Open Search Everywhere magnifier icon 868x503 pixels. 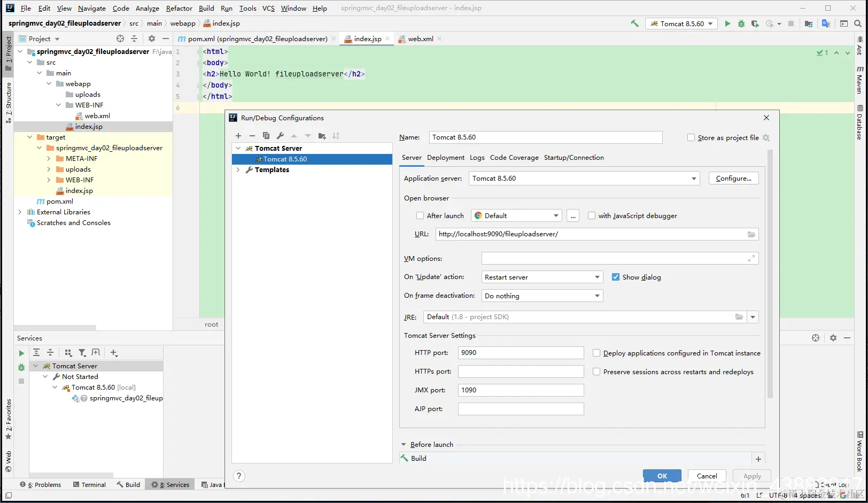(x=858, y=24)
